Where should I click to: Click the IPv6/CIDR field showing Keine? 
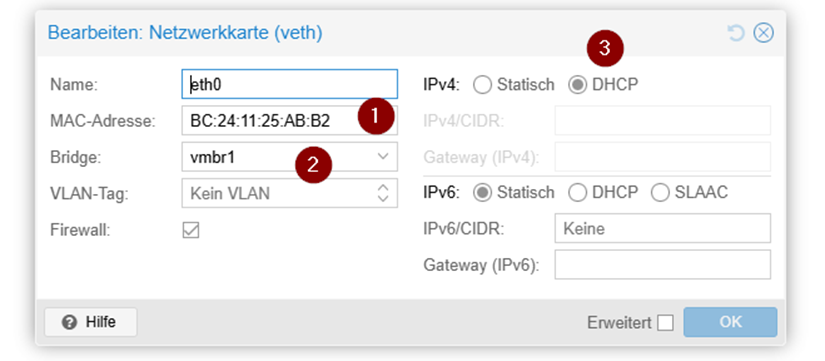(x=662, y=228)
